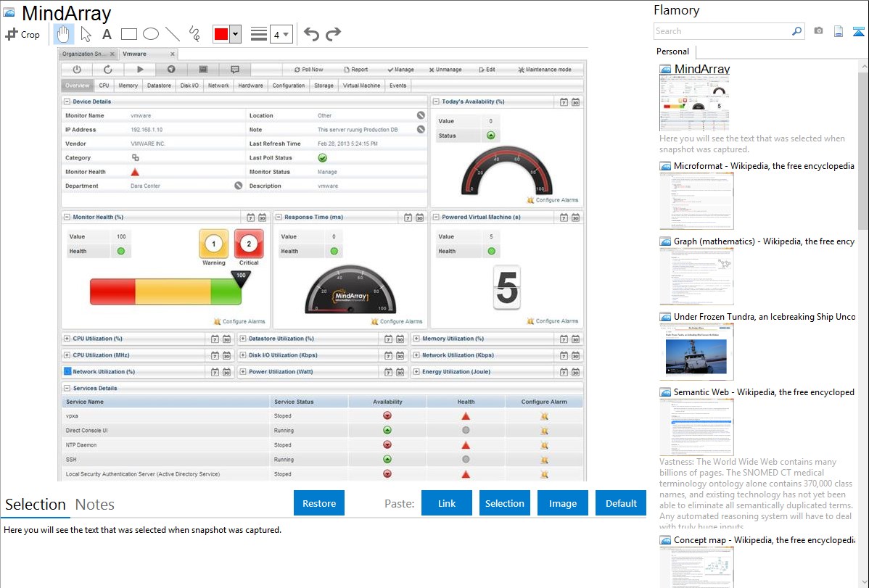Screen dimensions: 869x588
Task: Click the camera snapshot icon
Action: point(818,31)
